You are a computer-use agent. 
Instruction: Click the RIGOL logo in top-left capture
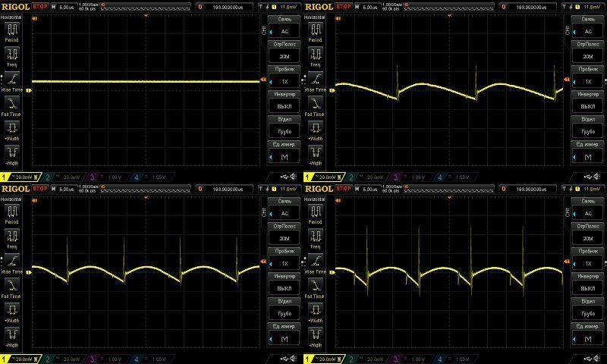(x=16, y=7)
